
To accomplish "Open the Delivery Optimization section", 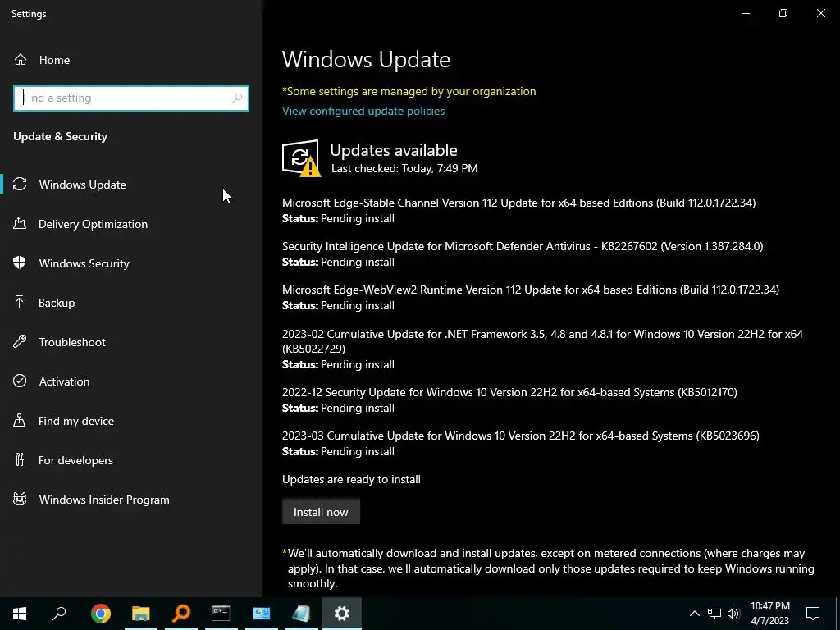I will point(131,224).
